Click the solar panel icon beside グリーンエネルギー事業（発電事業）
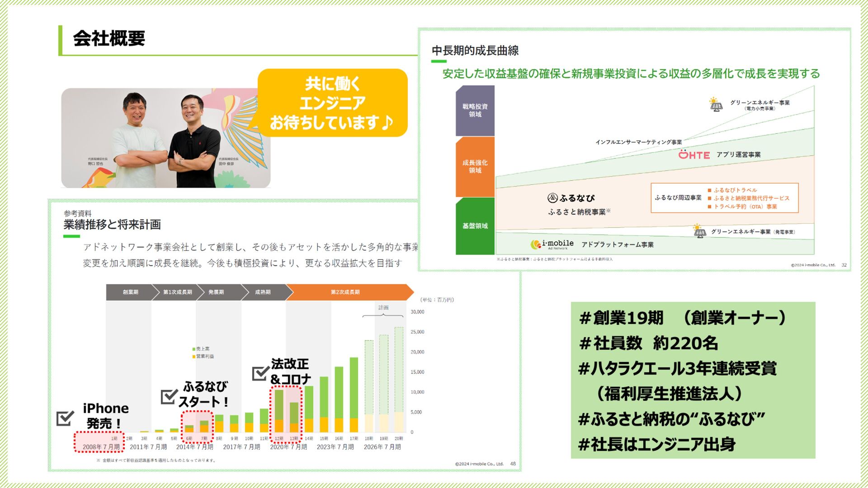The height and width of the screenshot is (488, 868). (x=699, y=231)
